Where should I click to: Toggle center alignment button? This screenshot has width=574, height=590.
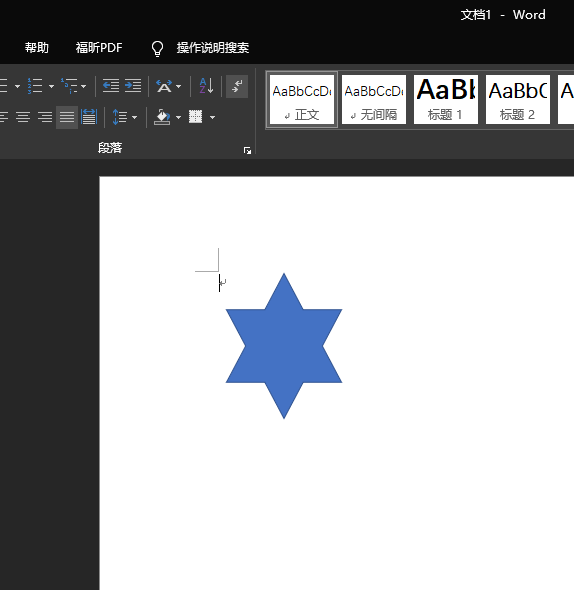coord(23,117)
